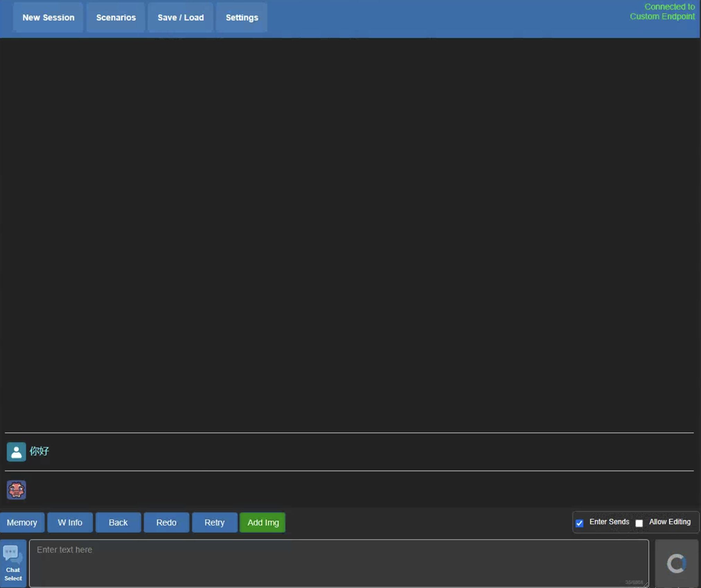
Task: Click Connected to Custom Endpoint status
Action: pyautogui.click(x=662, y=12)
